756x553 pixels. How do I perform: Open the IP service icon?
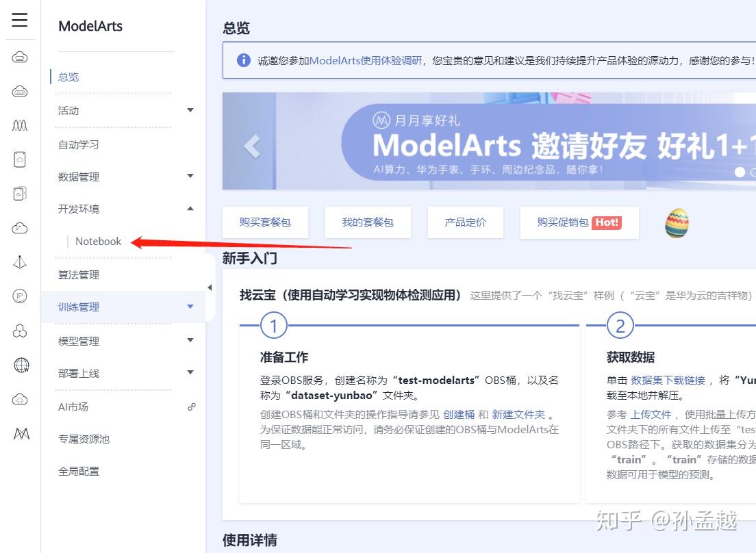20,296
